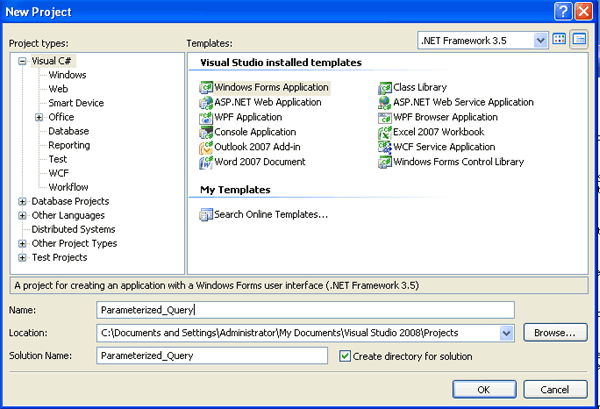This screenshot has height=409, width=600.
Task: Expand the Office tree node
Action: [39, 117]
